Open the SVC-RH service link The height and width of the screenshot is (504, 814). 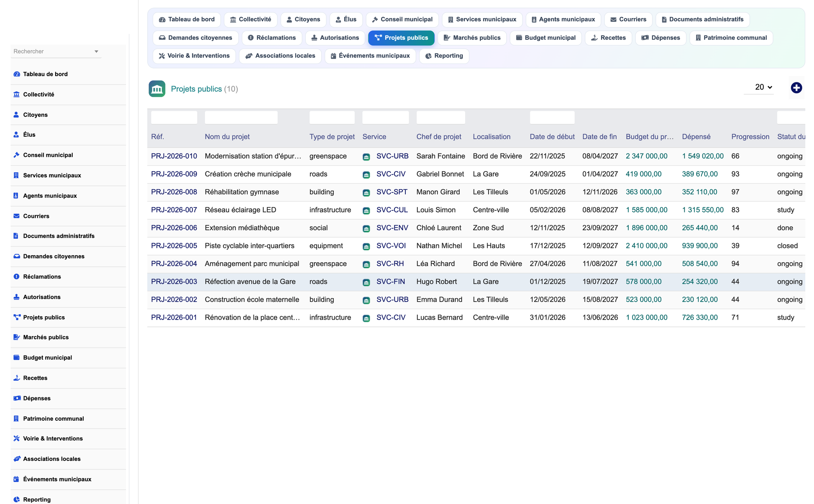pos(390,264)
